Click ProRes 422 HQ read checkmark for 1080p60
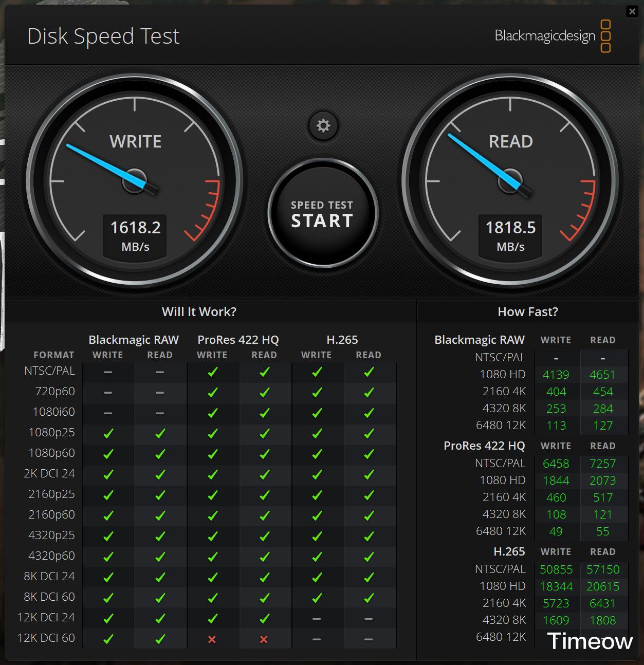Viewport: 644px width, 665px height. [x=264, y=454]
